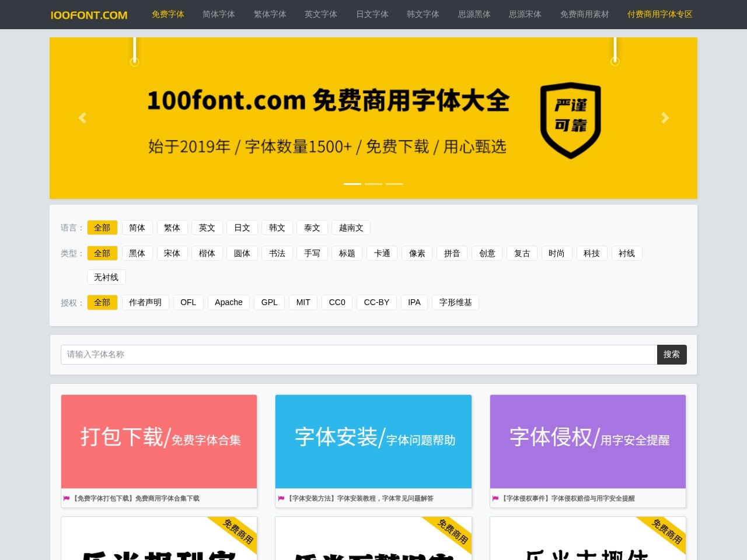Filter license by OFL
Screen dimensions: 747x560
(189, 302)
